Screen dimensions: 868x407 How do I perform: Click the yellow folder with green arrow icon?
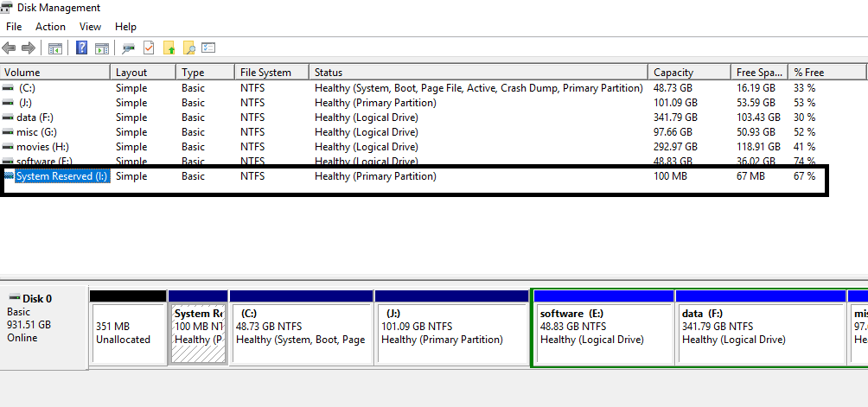pos(169,48)
